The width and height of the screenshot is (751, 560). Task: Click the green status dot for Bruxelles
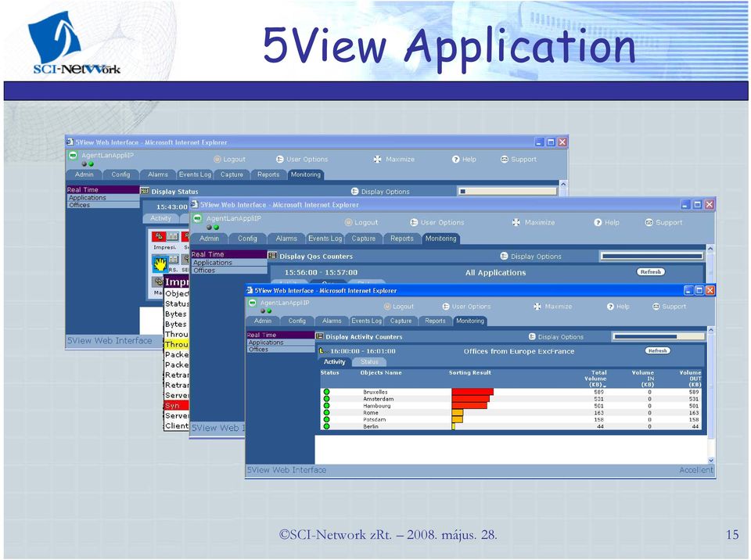point(327,392)
